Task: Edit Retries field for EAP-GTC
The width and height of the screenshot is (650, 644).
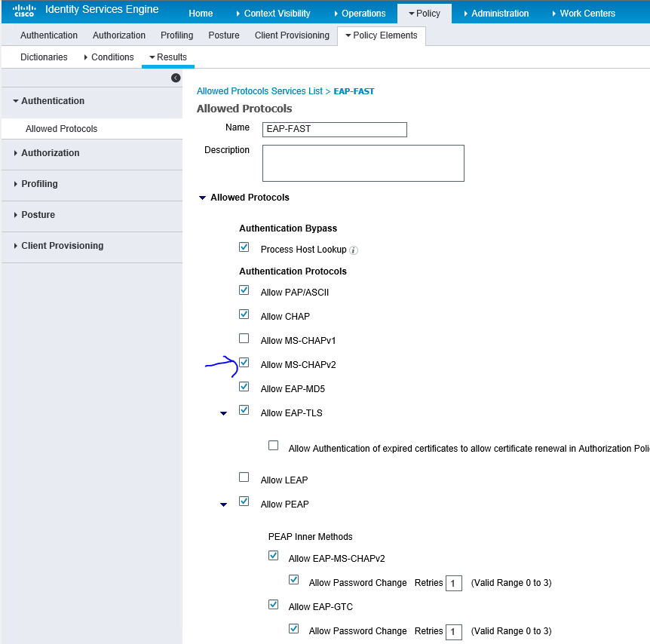Action: [x=453, y=632]
